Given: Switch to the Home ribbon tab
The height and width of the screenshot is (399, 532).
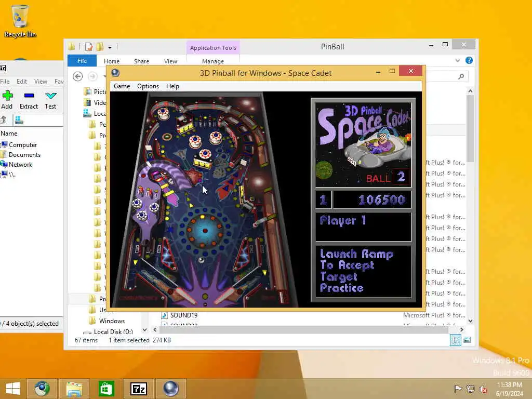Looking at the screenshot, I should click(112, 61).
